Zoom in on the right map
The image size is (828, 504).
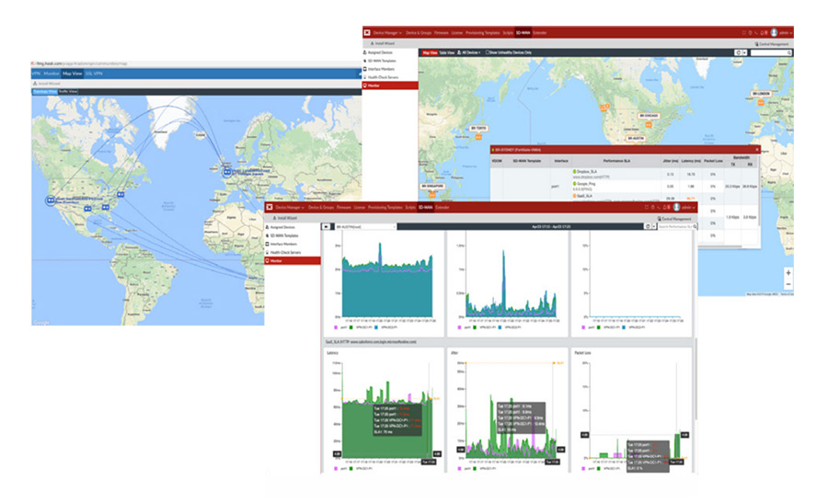(x=788, y=272)
